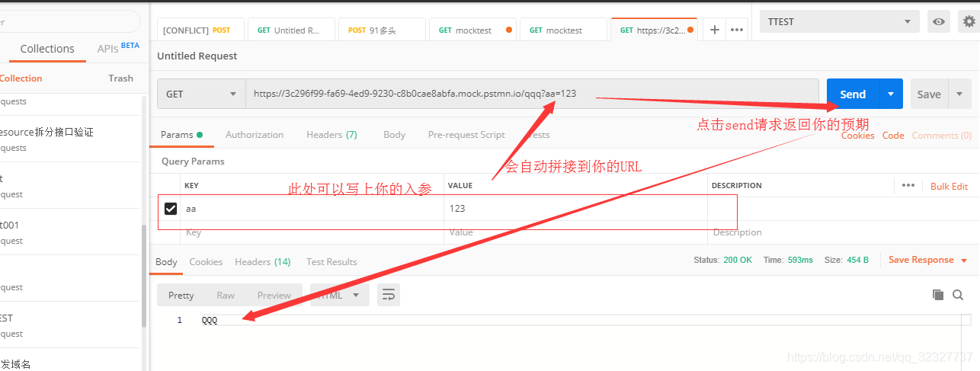Image resolution: width=980 pixels, height=371 pixels.
Task: Select the Preview view button
Action: click(x=274, y=296)
